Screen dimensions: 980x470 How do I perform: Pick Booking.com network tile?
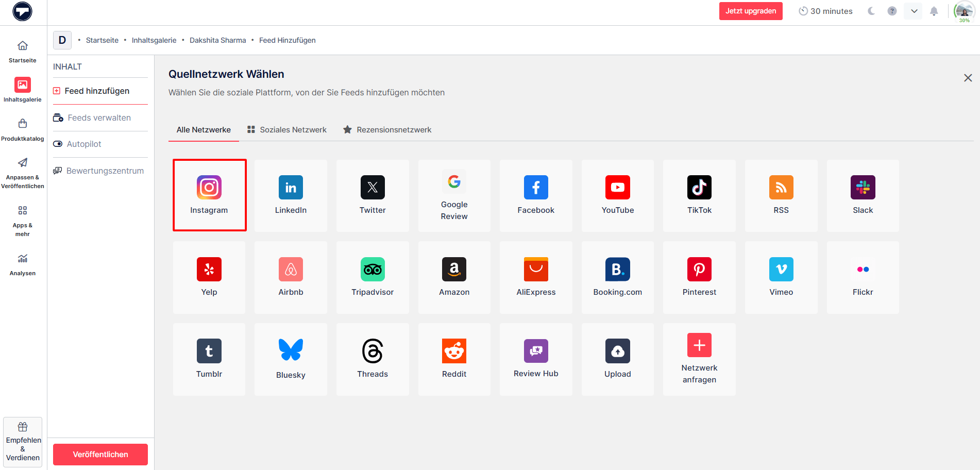pos(618,277)
